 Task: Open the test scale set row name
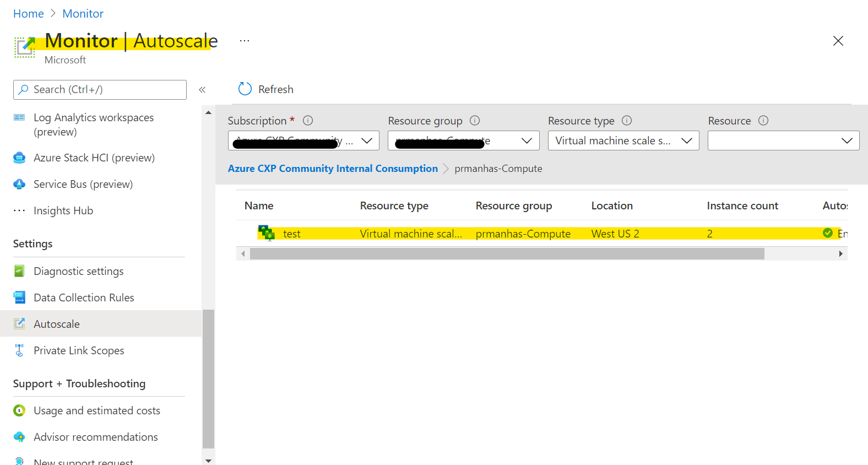(292, 234)
